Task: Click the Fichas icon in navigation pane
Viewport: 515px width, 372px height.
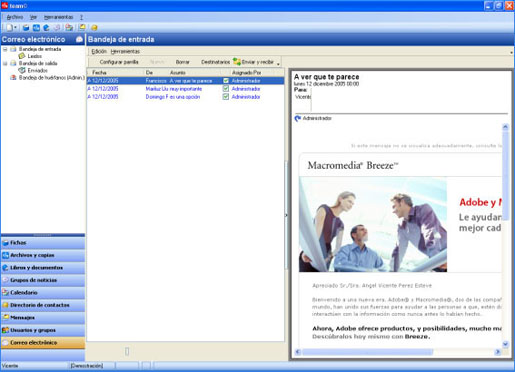Action: [6, 243]
